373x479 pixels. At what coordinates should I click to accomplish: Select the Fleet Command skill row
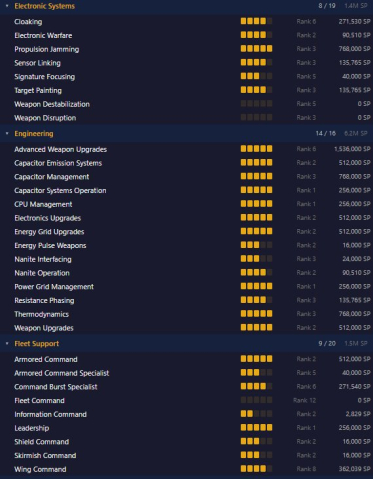coord(186,400)
